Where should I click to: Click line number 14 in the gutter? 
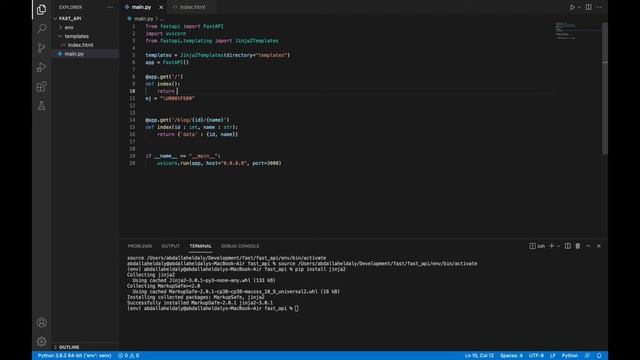point(132,120)
